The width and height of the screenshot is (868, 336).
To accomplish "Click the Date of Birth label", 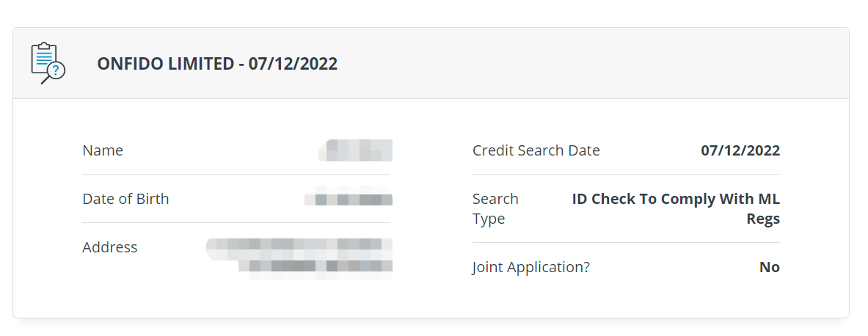I will click(125, 199).
